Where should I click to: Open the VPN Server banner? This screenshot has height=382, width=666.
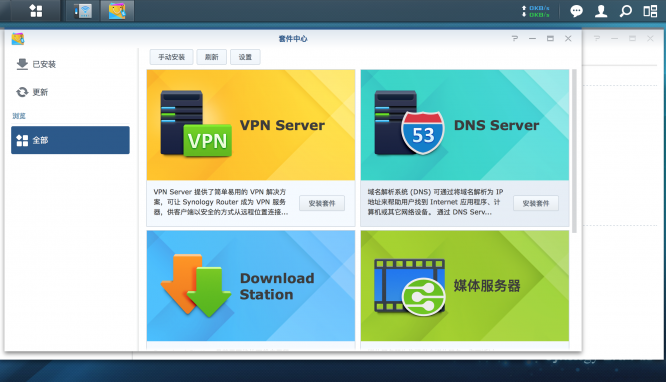251,125
